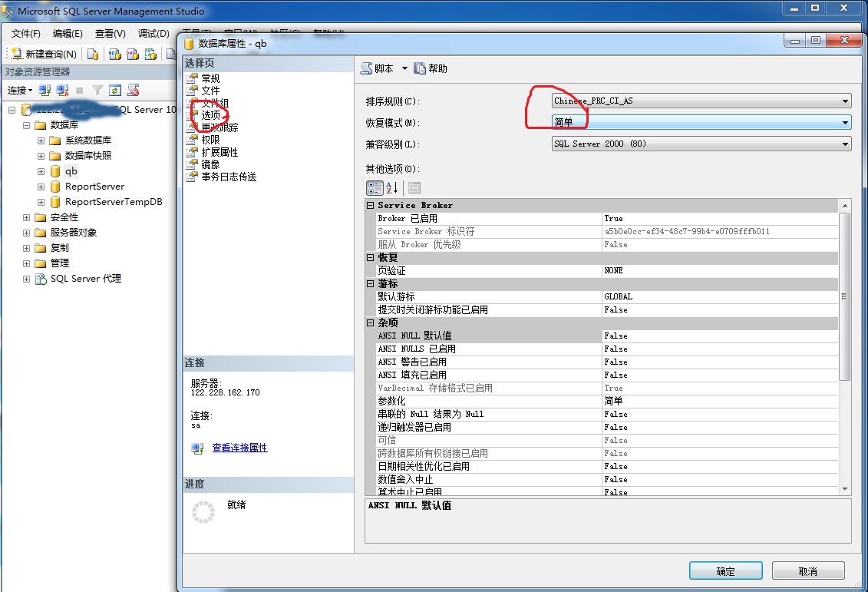Click the ReportServer database cylinder icon
The height and width of the screenshot is (592, 868).
[55, 187]
